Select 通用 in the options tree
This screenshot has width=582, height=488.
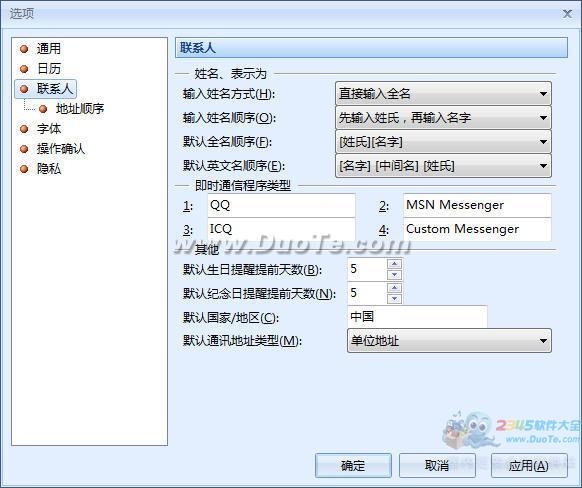pos(49,49)
